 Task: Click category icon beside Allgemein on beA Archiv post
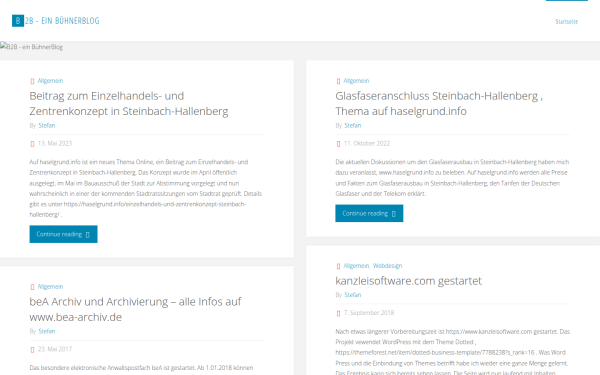(x=32, y=287)
